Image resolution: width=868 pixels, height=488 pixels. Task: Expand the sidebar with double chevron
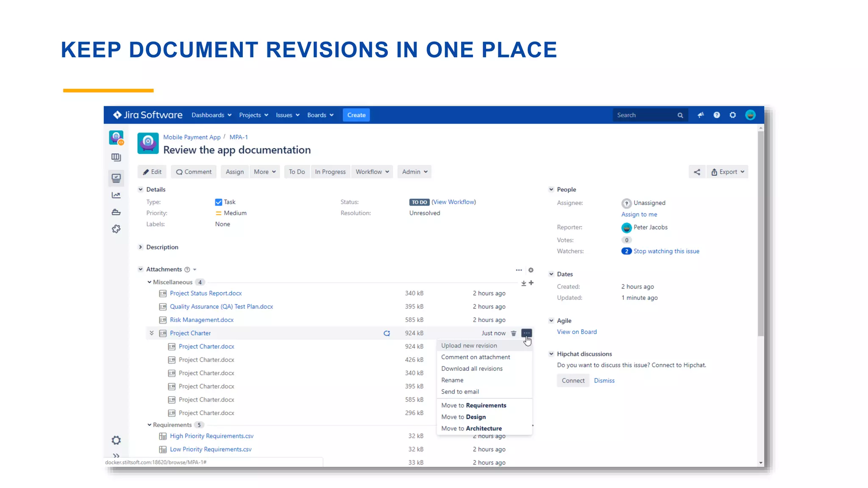(116, 456)
